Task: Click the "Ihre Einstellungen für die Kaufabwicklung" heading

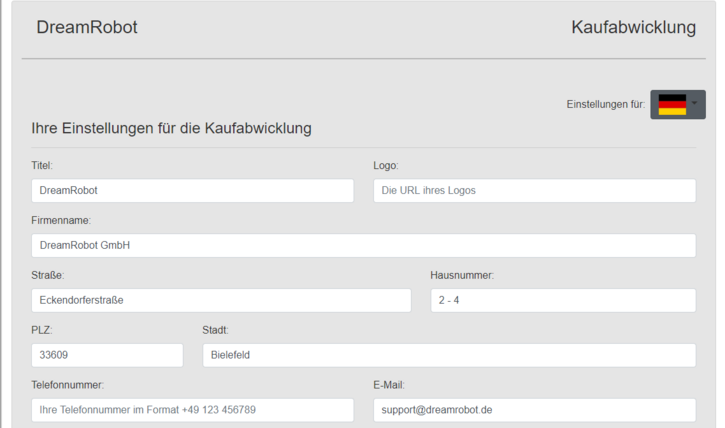Action: [x=172, y=128]
